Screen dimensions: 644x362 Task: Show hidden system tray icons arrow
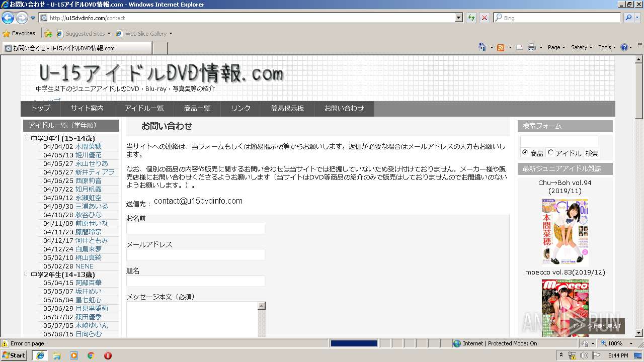point(562,355)
